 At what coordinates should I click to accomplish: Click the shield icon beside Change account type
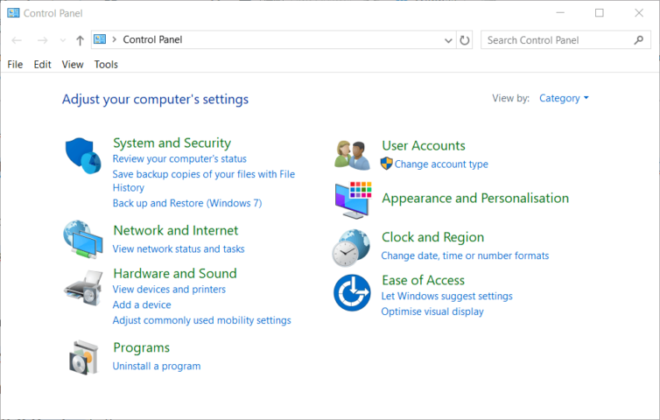pyautogui.click(x=386, y=163)
